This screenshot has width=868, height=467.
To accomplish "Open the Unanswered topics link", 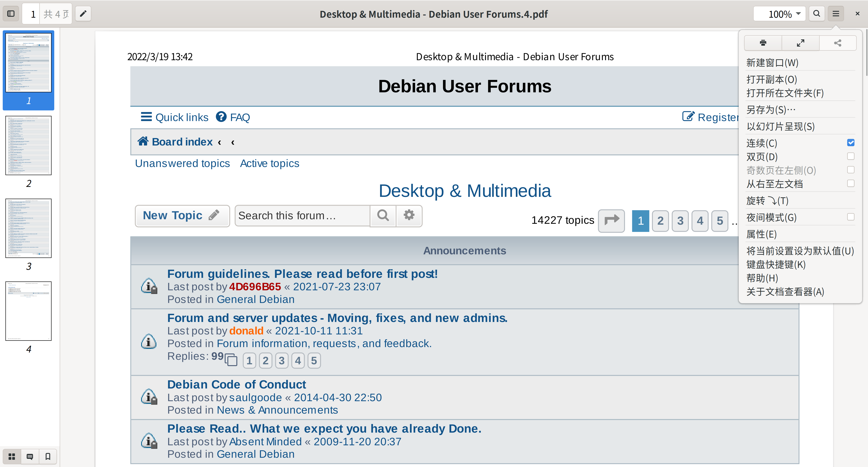I will pos(182,163).
